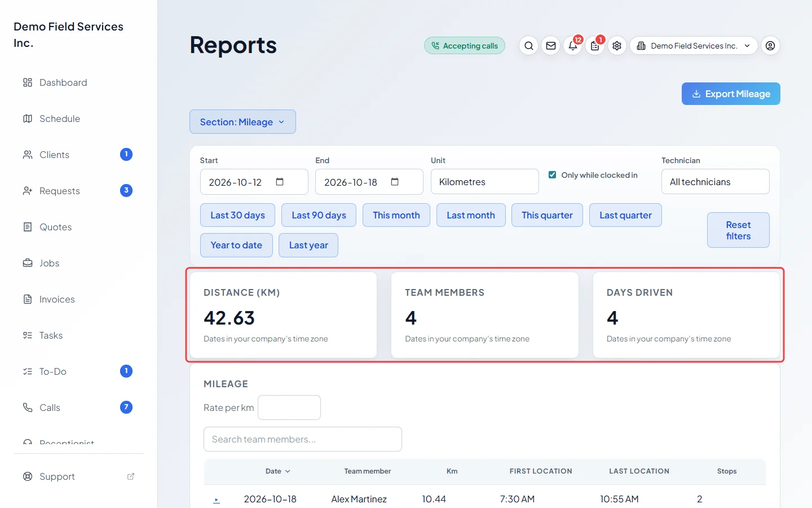Image resolution: width=812 pixels, height=508 pixels.
Task: Open the notifications bell icon
Action: pyautogui.click(x=573, y=46)
